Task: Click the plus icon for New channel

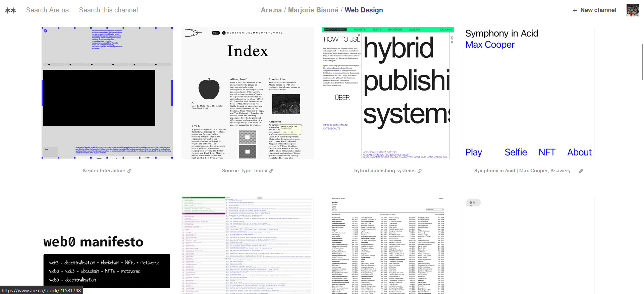Action: tap(575, 10)
